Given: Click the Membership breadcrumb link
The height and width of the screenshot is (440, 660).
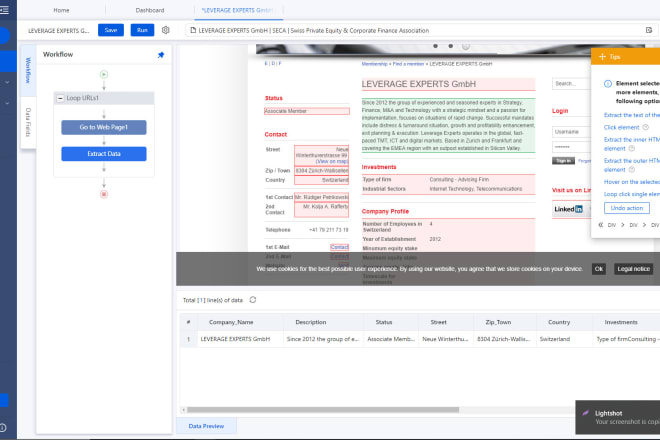Looking at the screenshot, I should (x=374, y=64).
